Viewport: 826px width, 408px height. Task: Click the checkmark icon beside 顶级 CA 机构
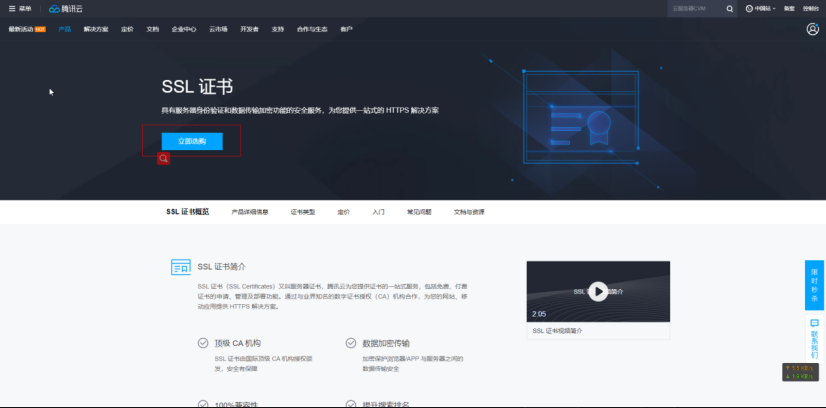(x=203, y=343)
